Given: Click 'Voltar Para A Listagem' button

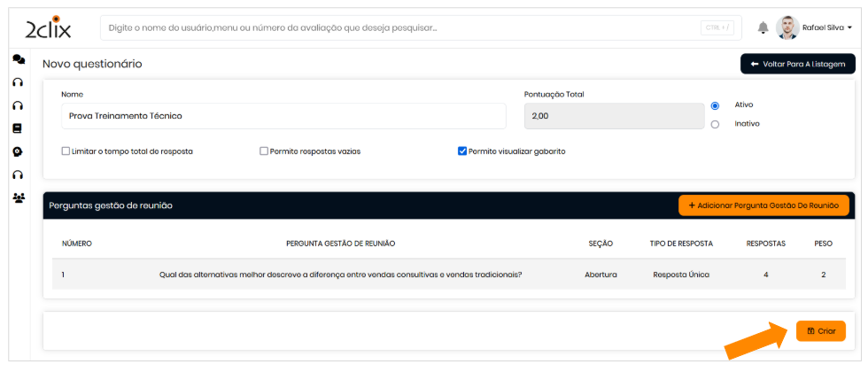Looking at the screenshot, I should point(797,64).
